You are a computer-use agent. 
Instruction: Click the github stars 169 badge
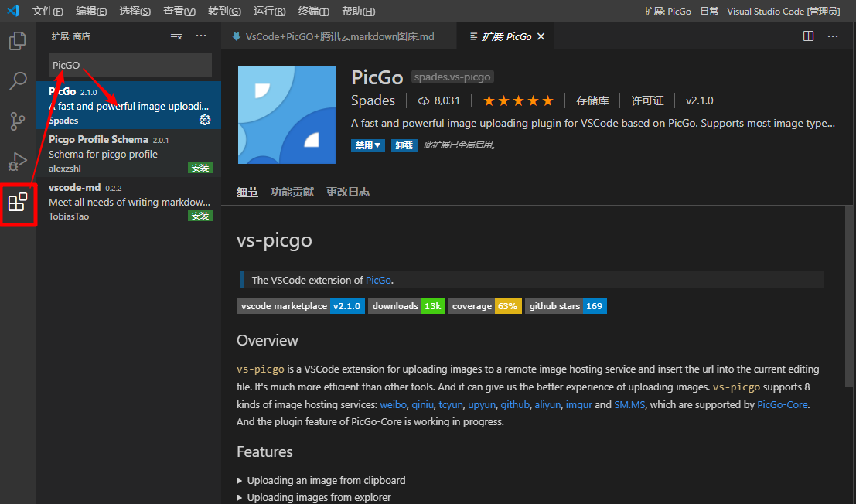pyautogui.click(x=566, y=306)
